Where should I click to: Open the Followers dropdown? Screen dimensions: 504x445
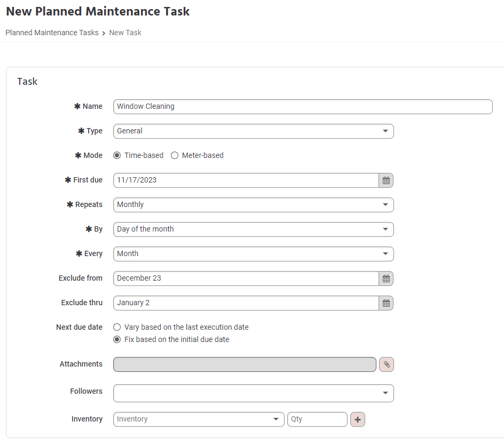[253, 393]
